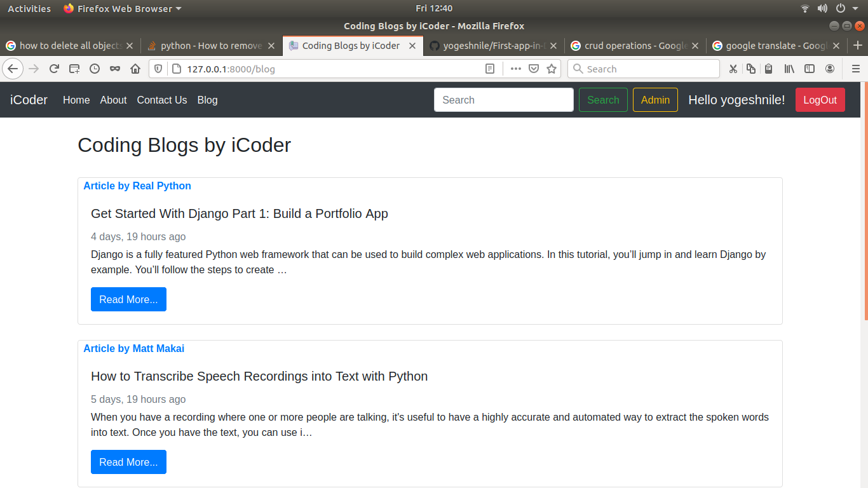This screenshot has width=868, height=488.
Task: Click the private mask icon in toolbar
Action: (115, 69)
